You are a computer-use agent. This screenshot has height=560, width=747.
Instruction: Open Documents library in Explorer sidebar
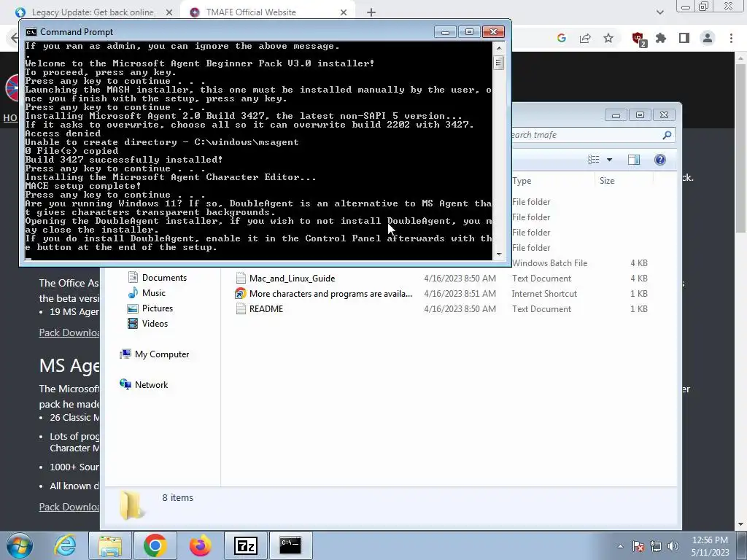point(158,278)
